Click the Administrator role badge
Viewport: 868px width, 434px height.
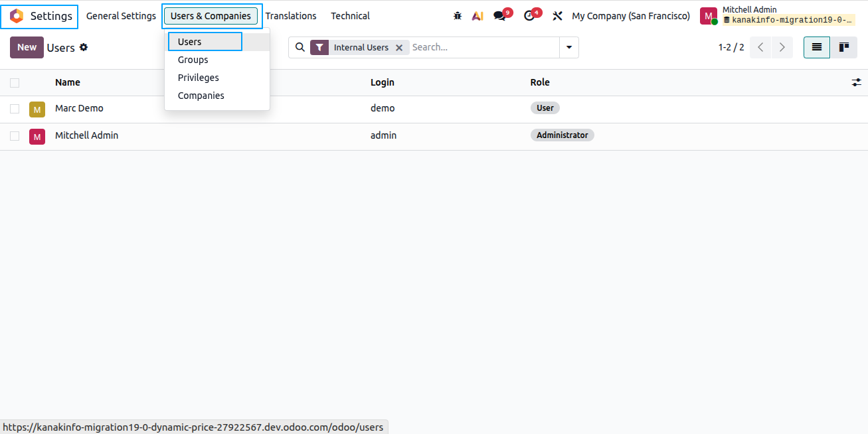563,135
